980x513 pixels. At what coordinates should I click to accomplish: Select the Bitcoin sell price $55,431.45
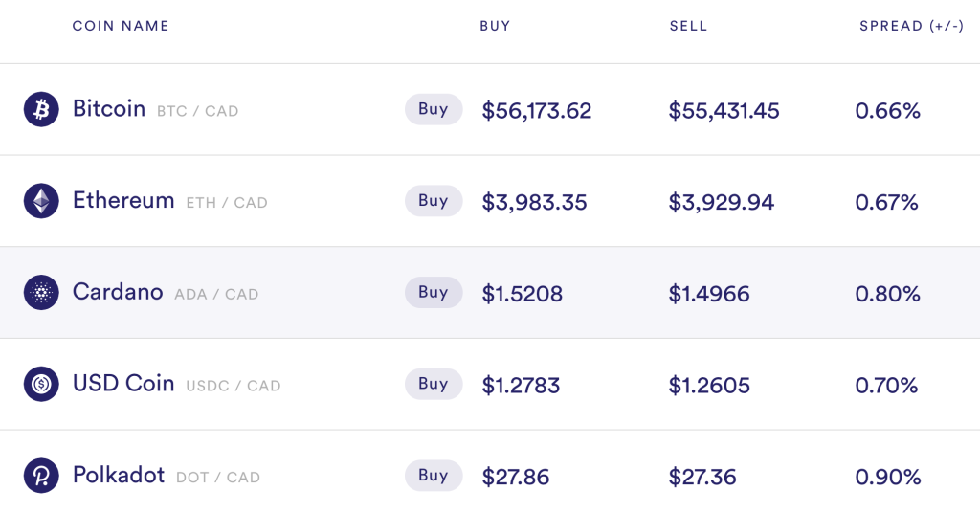pyautogui.click(x=724, y=111)
